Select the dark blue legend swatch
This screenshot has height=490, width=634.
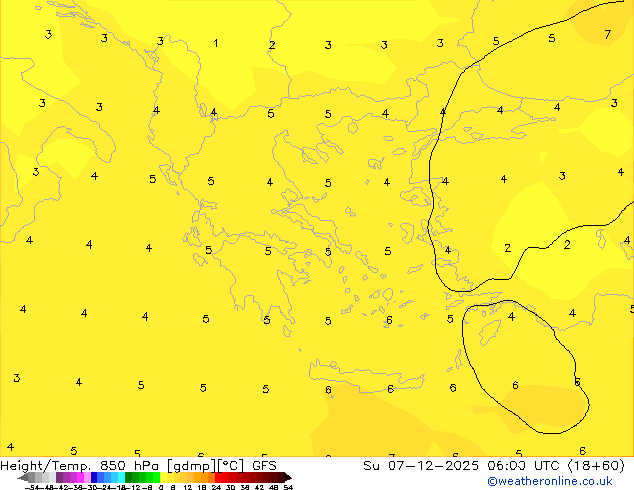pos(94,477)
